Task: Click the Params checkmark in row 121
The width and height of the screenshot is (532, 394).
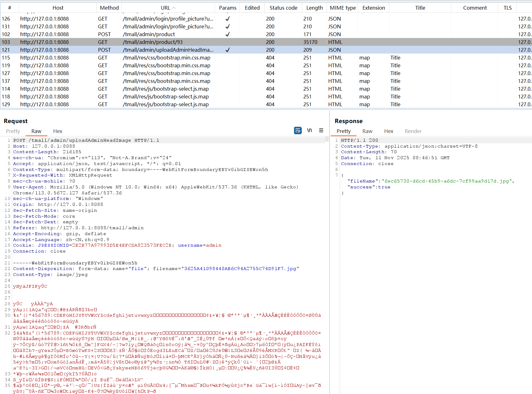Action: (x=227, y=50)
